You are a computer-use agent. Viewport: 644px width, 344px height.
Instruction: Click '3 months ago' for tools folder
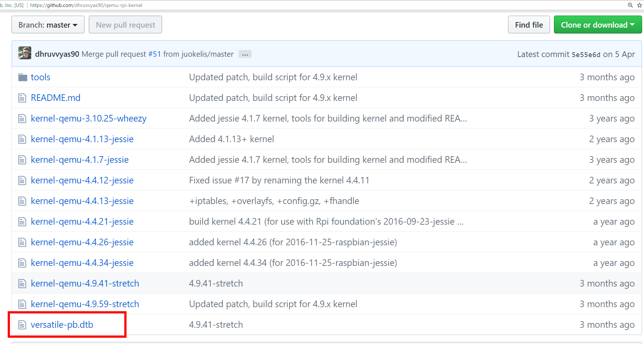pyautogui.click(x=607, y=77)
